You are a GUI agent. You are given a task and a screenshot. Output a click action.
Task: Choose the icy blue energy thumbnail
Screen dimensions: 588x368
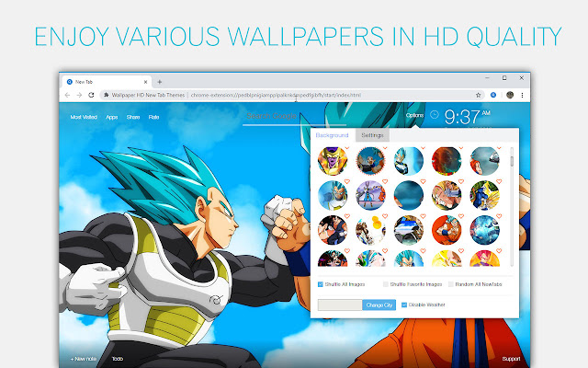[x=484, y=230]
